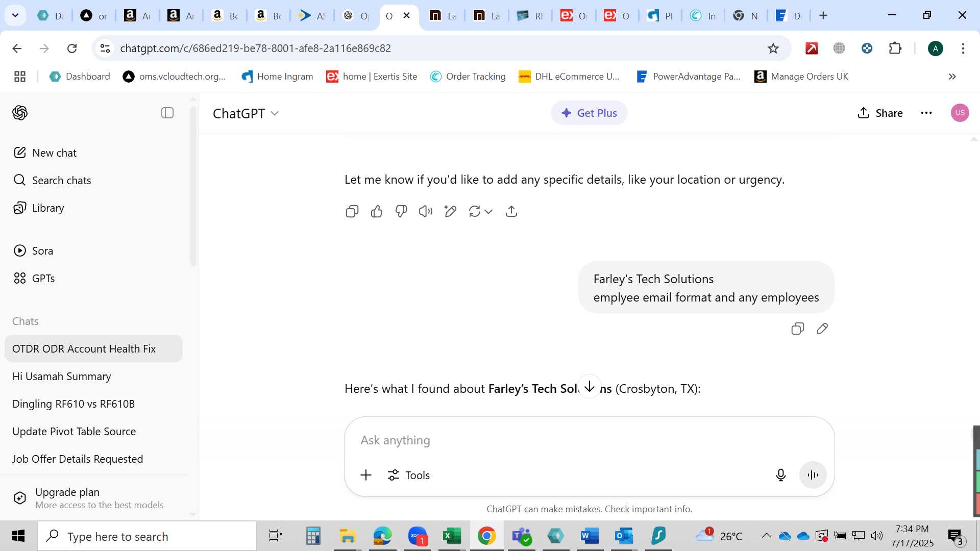The height and width of the screenshot is (551, 980).
Task: Select OTDR ODR Account Health Fix chat
Action: [x=94, y=349]
